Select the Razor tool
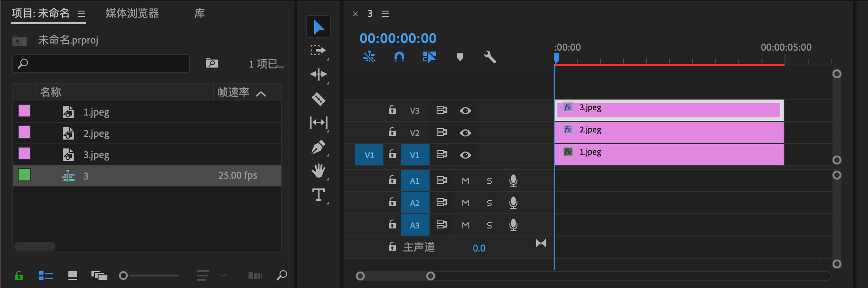Viewport: 868px width, 288px height. coord(318,99)
